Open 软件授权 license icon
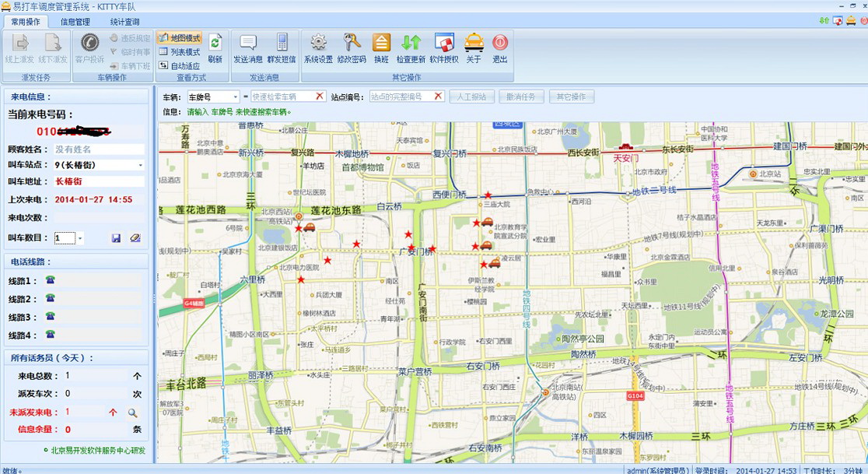The height and width of the screenshot is (474, 868). (443, 43)
